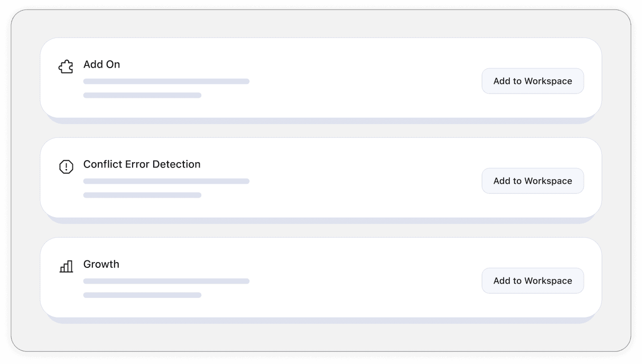The image size is (642, 364).
Task: Select the Add On title text
Action: tap(101, 64)
